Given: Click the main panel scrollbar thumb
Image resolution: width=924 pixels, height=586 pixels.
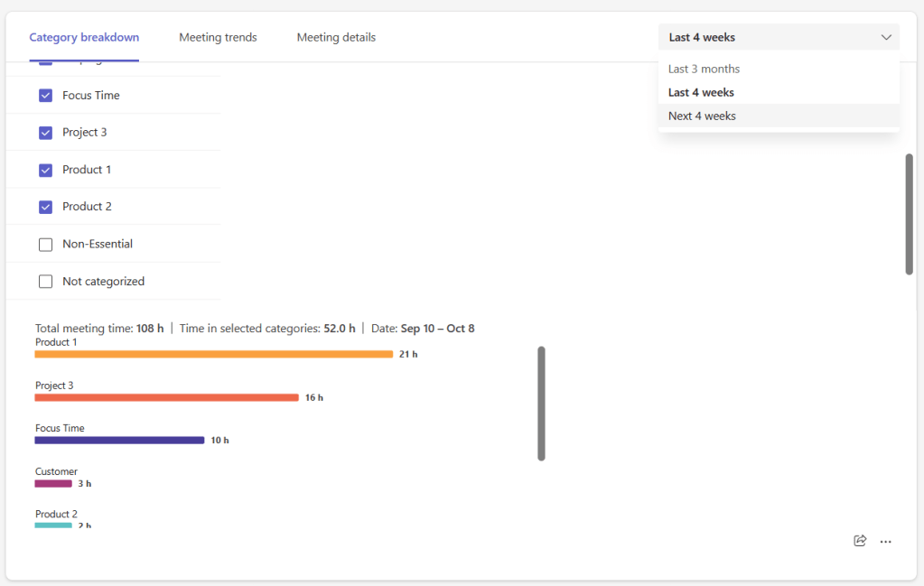Looking at the screenshot, I should (x=910, y=214).
